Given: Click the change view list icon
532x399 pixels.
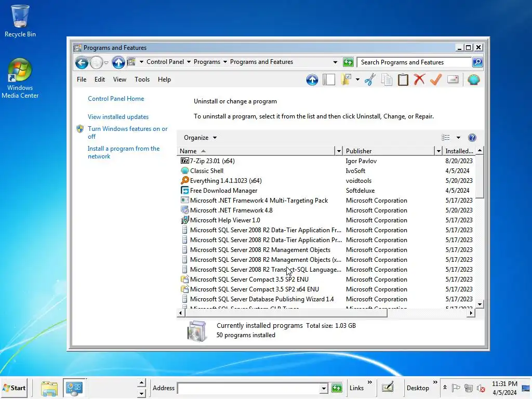Looking at the screenshot, I should coord(445,137).
